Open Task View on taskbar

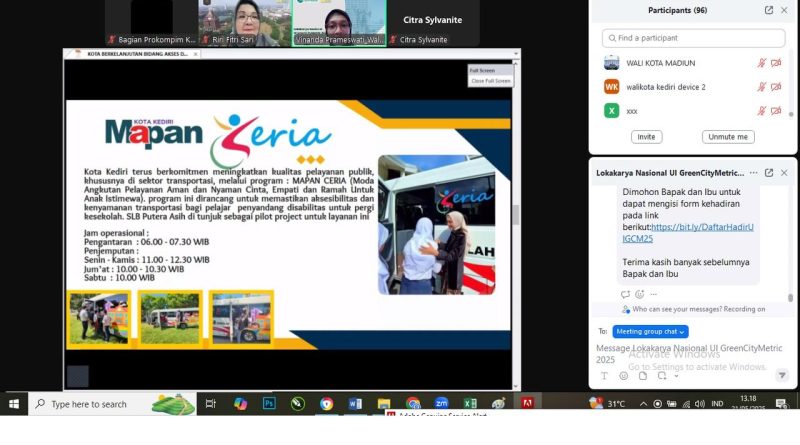210,404
